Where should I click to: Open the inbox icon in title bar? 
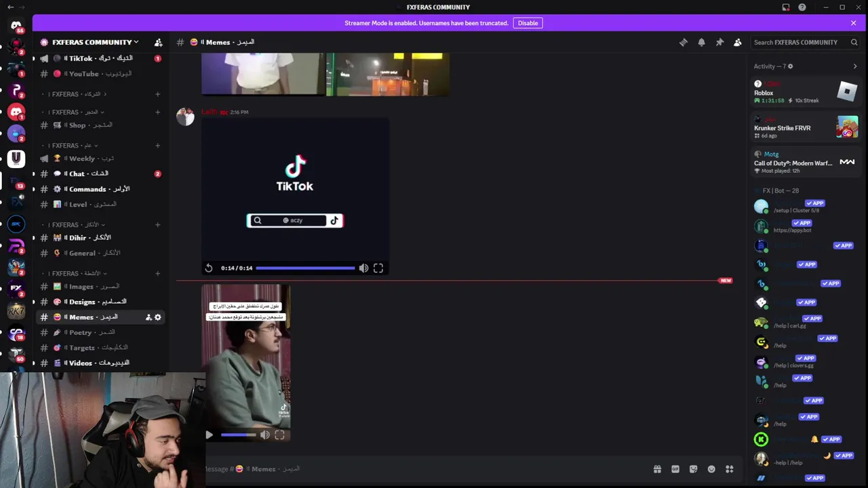[786, 7]
